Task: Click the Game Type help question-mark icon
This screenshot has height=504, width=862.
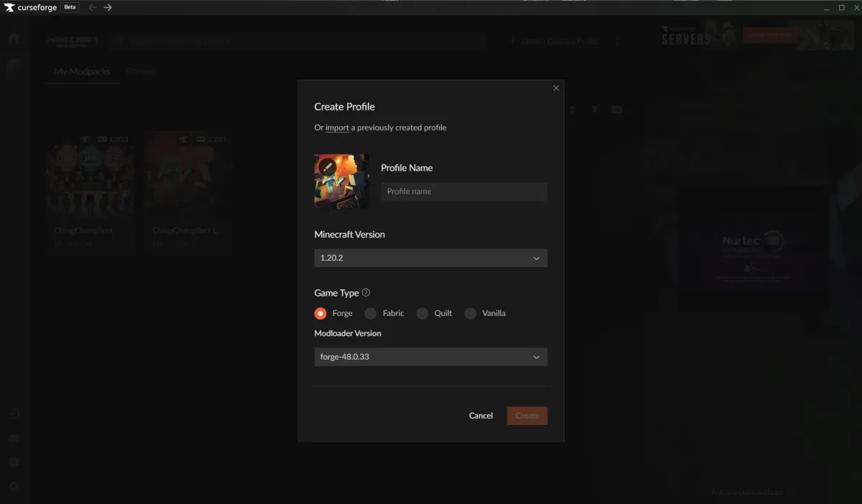Action: (366, 293)
